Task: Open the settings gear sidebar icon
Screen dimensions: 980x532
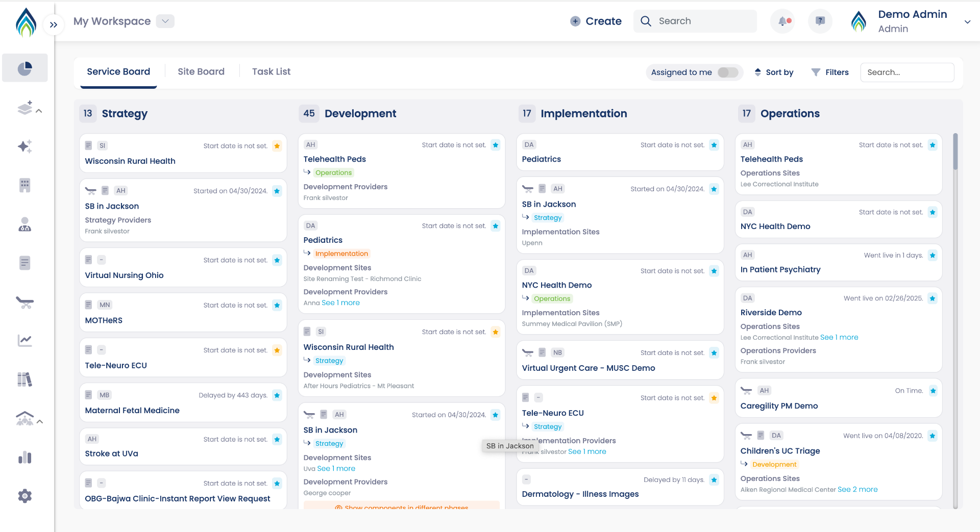Action: (x=24, y=496)
